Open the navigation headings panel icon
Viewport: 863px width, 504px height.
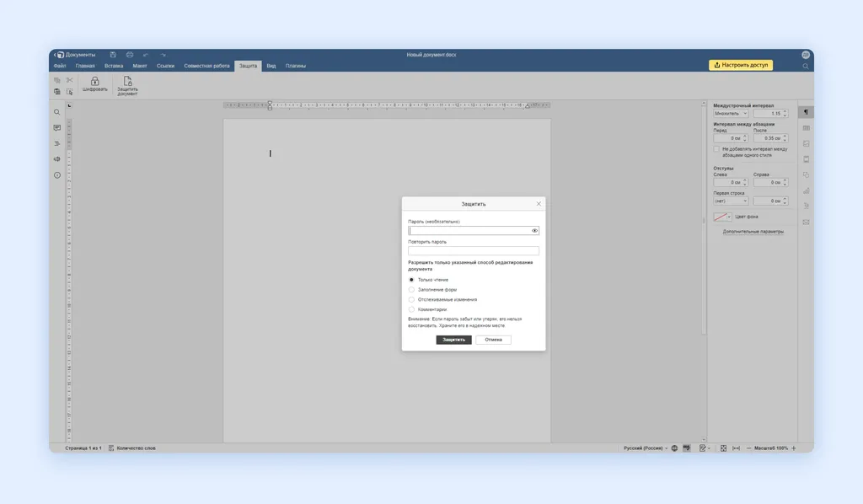57,143
